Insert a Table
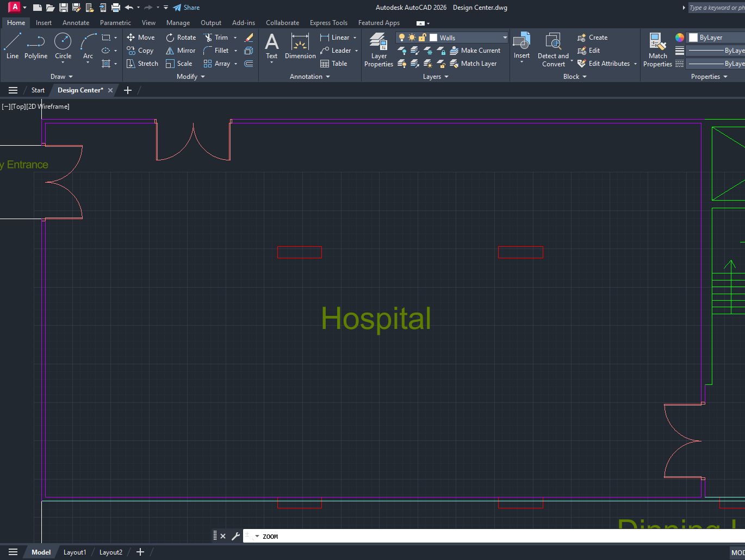745x560 pixels. click(334, 64)
